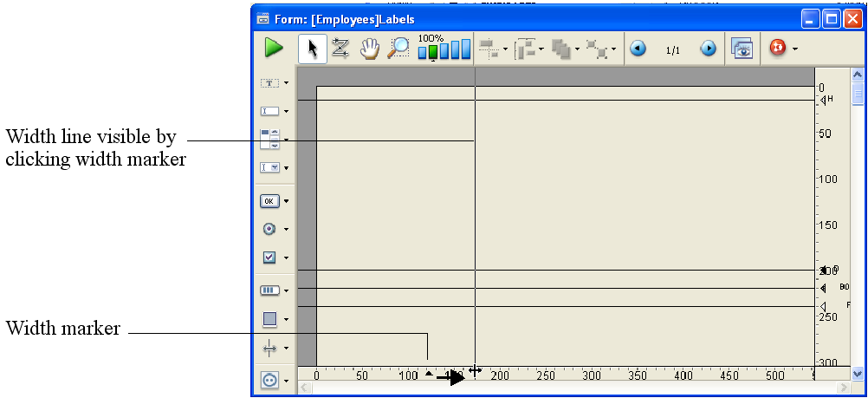Screen dimensions: 868x398
Task: Click the vertical scrollbar up arrow
Action: 858,75
